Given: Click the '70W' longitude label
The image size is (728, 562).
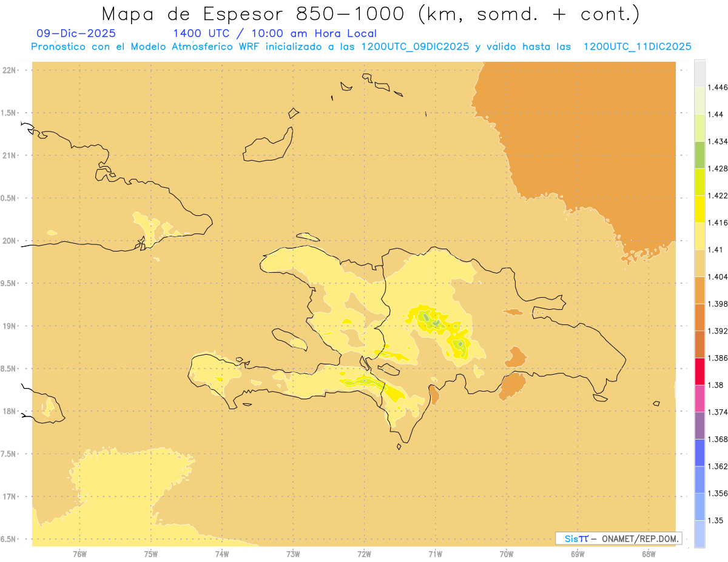Looking at the screenshot, I should pyautogui.click(x=507, y=554).
